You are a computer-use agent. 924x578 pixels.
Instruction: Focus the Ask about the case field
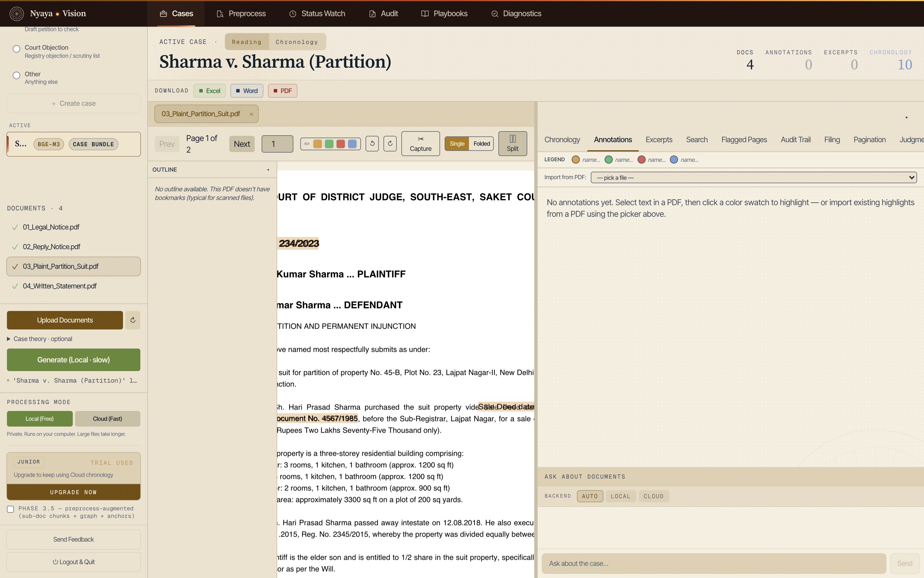tap(714, 564)
